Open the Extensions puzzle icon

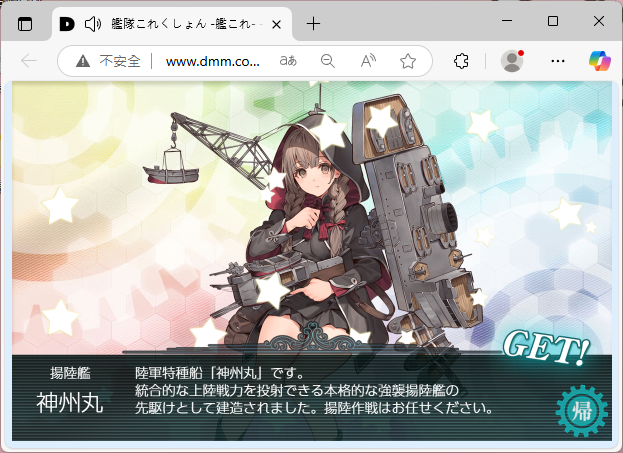pyautogui.click(x=461, y=61)
